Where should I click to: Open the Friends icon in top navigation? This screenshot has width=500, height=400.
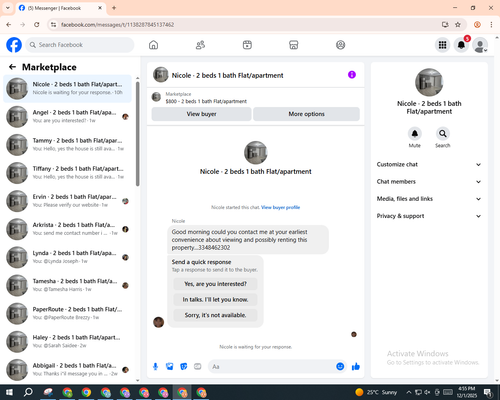point(200,45)
